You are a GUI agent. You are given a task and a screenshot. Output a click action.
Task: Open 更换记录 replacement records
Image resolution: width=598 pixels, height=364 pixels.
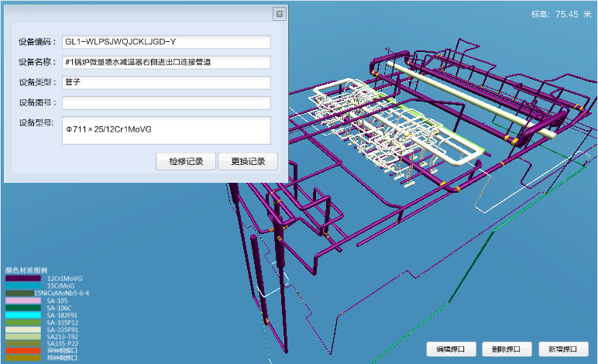[x=248, y=162]
